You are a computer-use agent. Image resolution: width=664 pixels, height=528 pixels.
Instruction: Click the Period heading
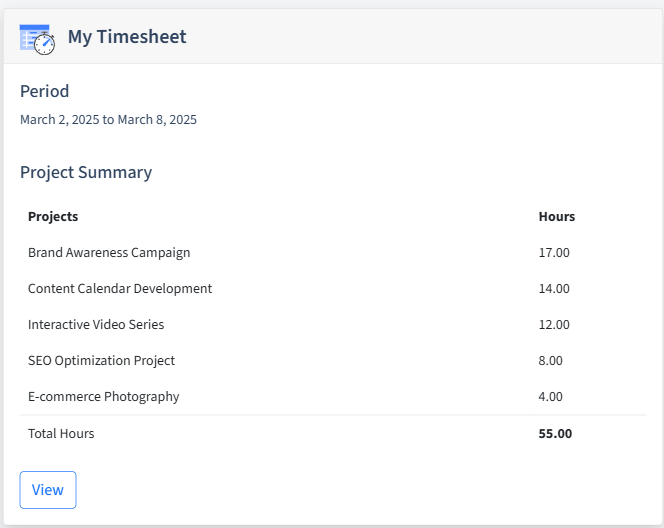click(44, 91)
